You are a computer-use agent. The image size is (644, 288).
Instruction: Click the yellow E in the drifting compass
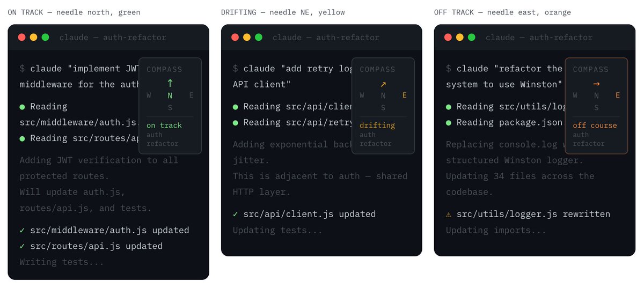click(x=404, y=95)
